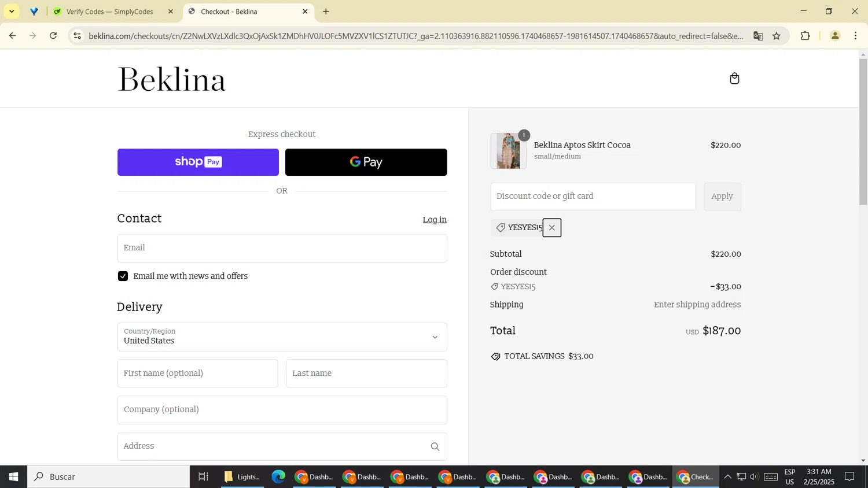Viewport: 868px width, 488px height.
Task: Focus the Email input field
Action: pos(282,248)
